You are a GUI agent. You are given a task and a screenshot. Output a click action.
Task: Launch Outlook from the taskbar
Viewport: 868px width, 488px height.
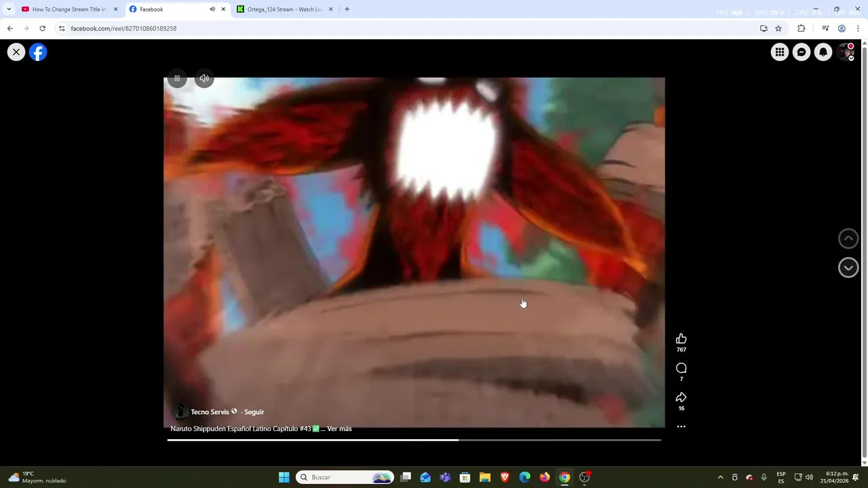tap(425, 477)
